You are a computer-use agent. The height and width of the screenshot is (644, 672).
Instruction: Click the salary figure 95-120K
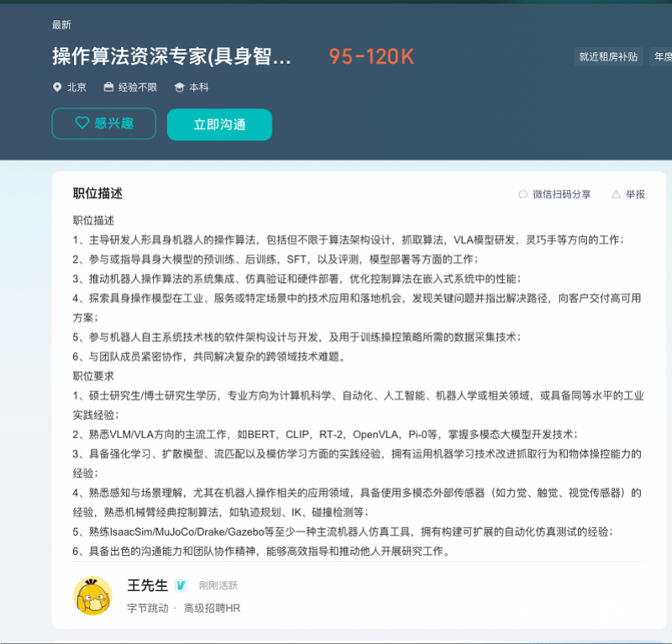tap(372, 56)
